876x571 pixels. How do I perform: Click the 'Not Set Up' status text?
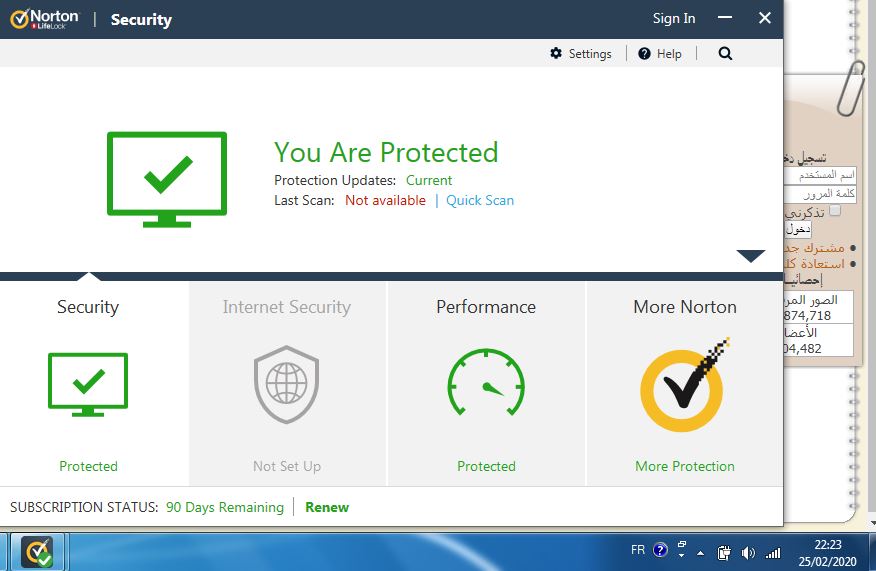(287, 467)
